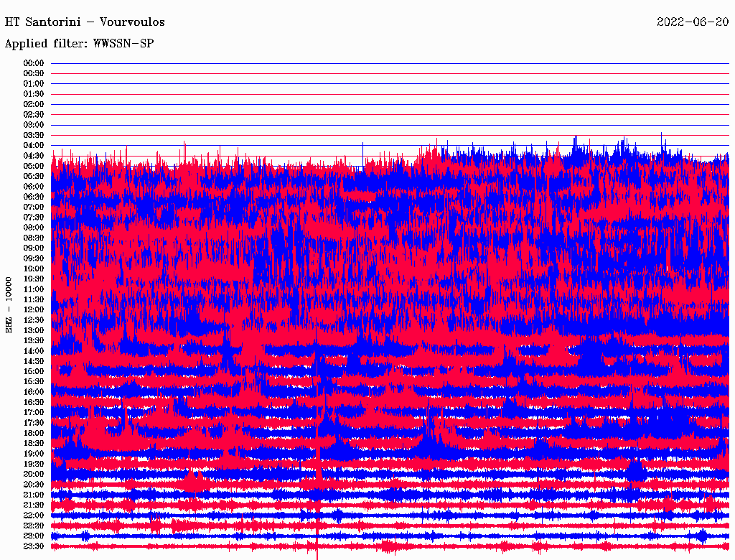Click the 03:30 time label
The image size is (735, 560).
(34, 135)
